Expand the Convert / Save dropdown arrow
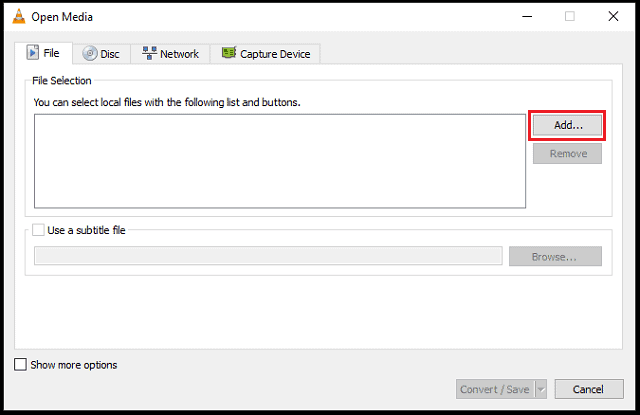 point(541,389)
